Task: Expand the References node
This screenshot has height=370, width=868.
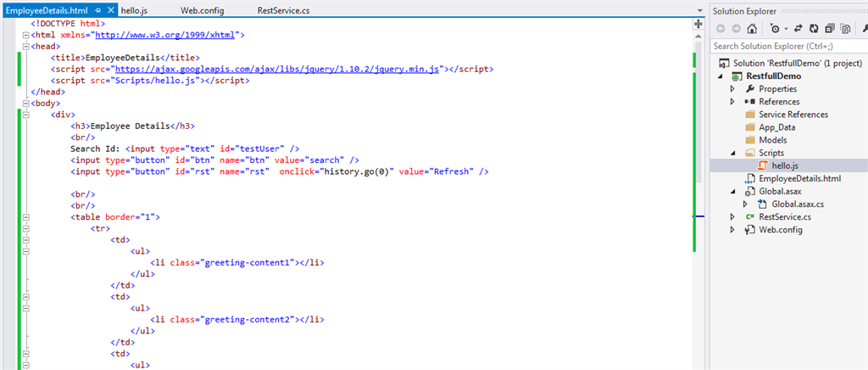Action: [732, 101]
